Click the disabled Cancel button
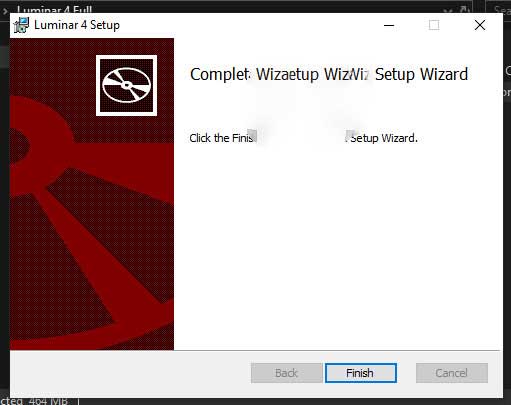Viewport: 511px width, 405px height. pyautogui.click(x=452, y=373)
